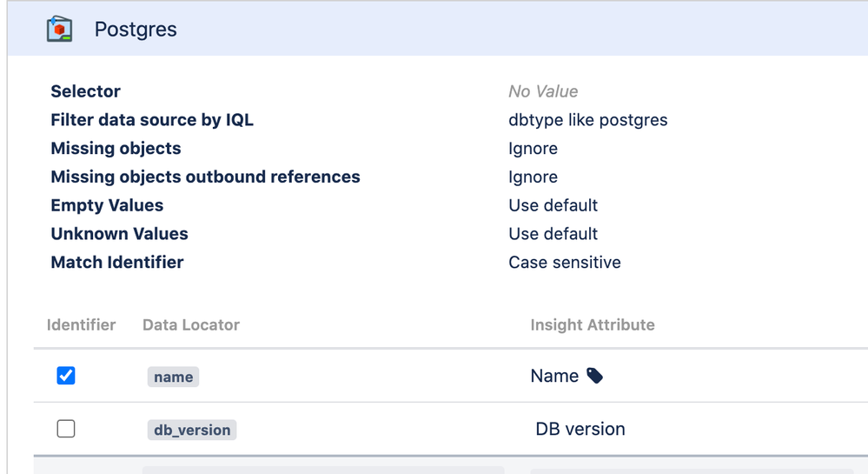Select the "Name" insight attribute text
This screenshot has width=868, height=474.
(x=554, y=376)
